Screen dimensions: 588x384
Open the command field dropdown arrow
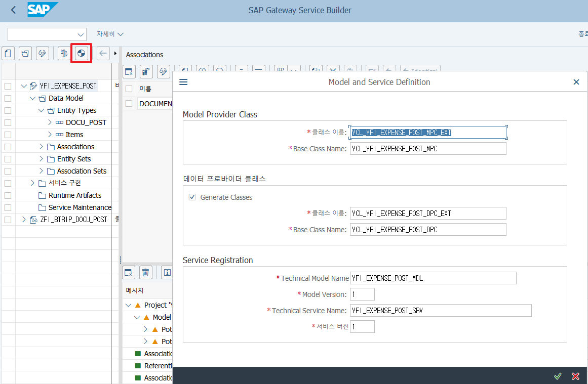[80, 34]
